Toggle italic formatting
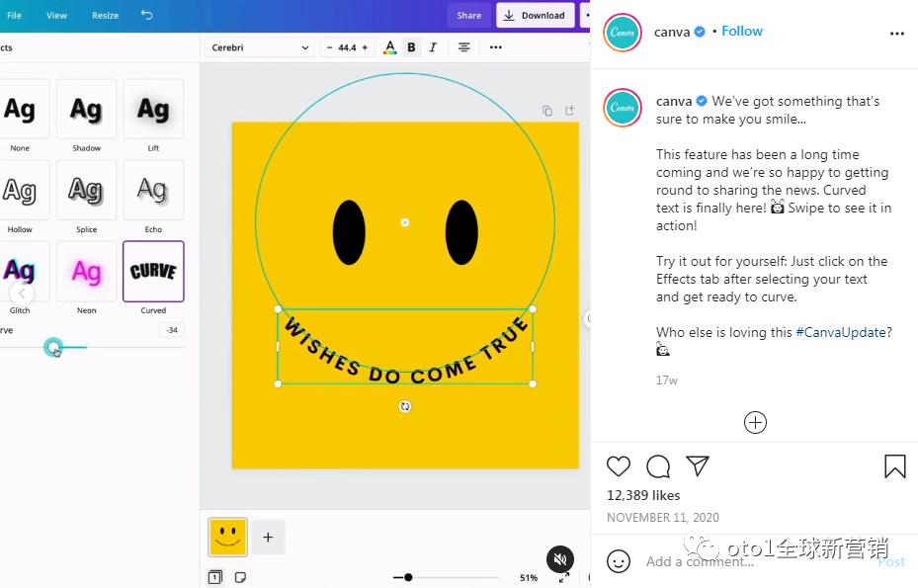This screenshot has width=918, height=588. point(433,47)
